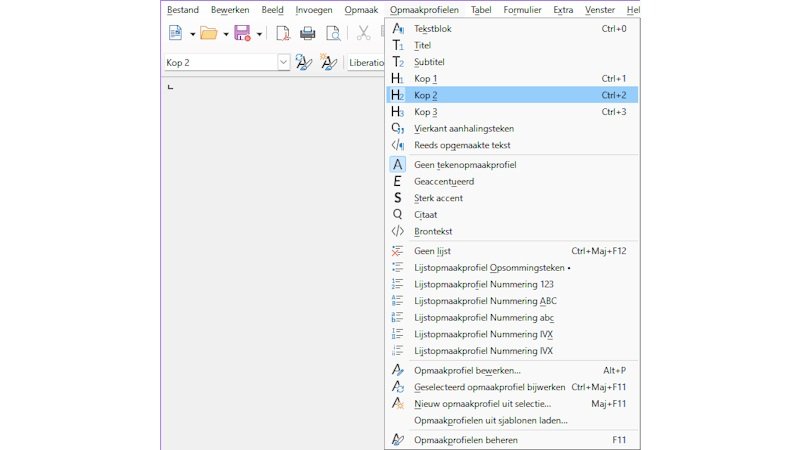
Task: Open the Kop 2 paragraph style dropdown
Action: pyautogui.click(x=284, y=62)
